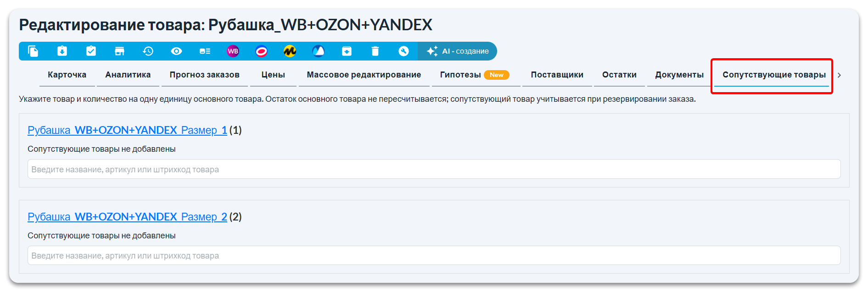Screen dimensions: 868x292
Task: Switch to the Карточка tab
Action: (67, 75)
